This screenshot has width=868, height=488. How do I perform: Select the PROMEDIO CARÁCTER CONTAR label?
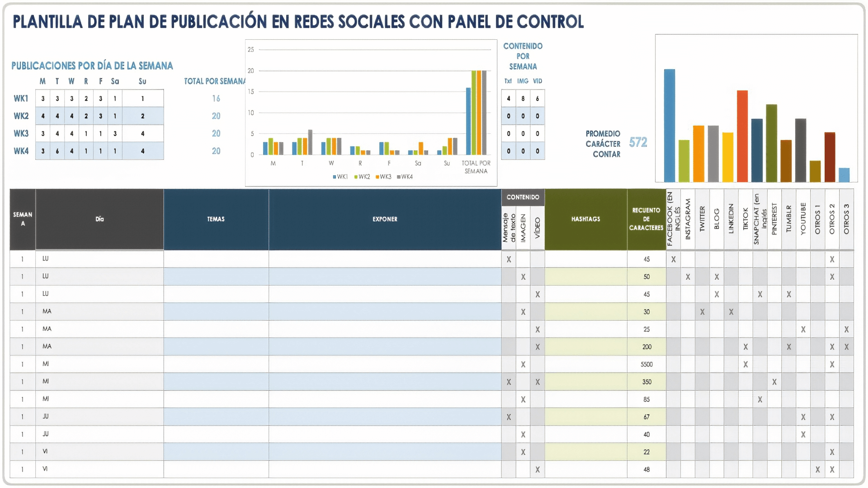[603, 144]
